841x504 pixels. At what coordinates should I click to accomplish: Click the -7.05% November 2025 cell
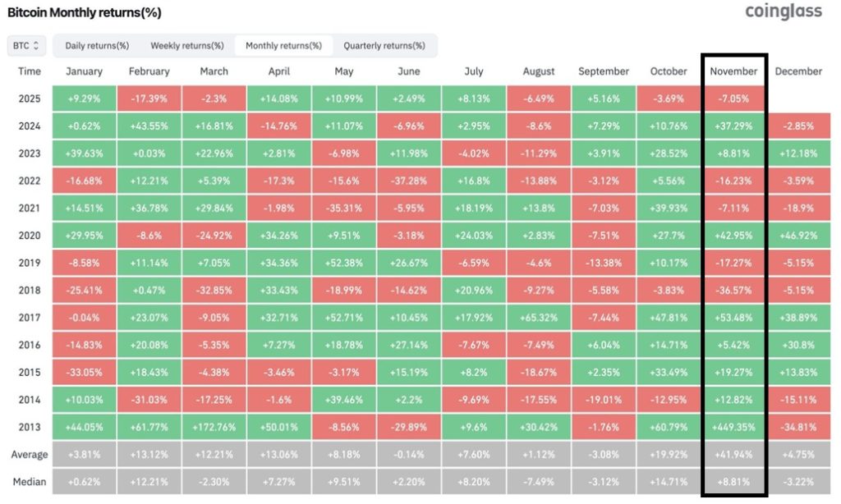pos(733,98)
